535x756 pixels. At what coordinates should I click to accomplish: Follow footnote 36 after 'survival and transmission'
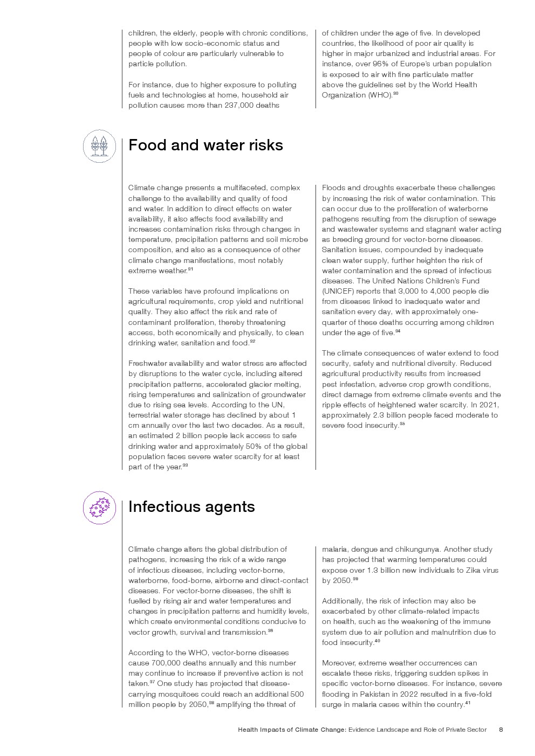click(x=270, y=630)
